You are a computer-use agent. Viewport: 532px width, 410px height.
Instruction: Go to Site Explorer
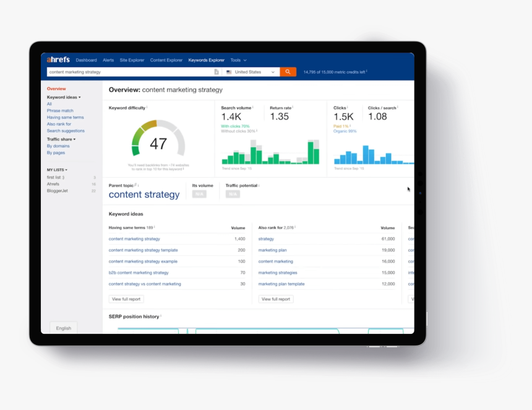[132, 60]
